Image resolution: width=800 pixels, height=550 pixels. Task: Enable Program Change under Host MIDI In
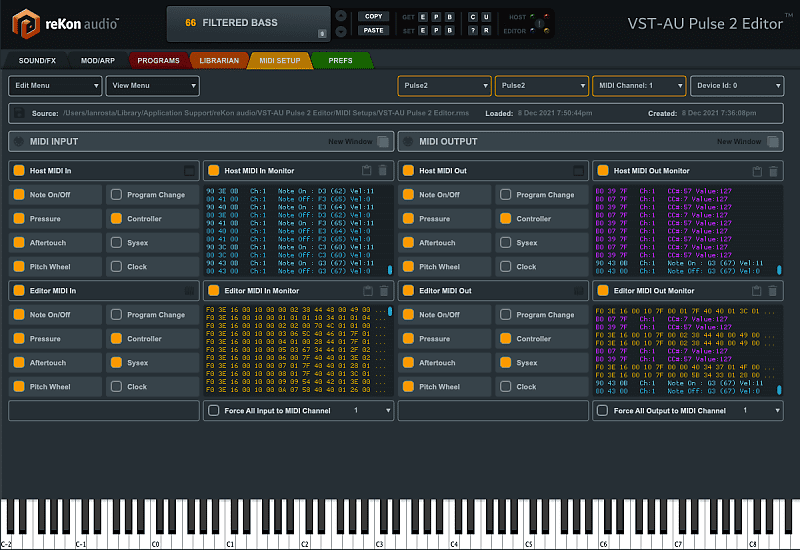(117, 195)
